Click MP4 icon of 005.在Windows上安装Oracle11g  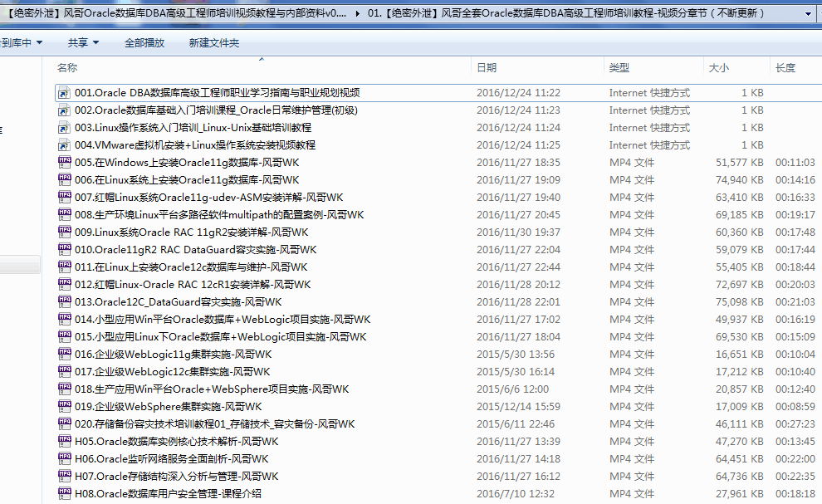pyautogui.click(x=64, y=162)
